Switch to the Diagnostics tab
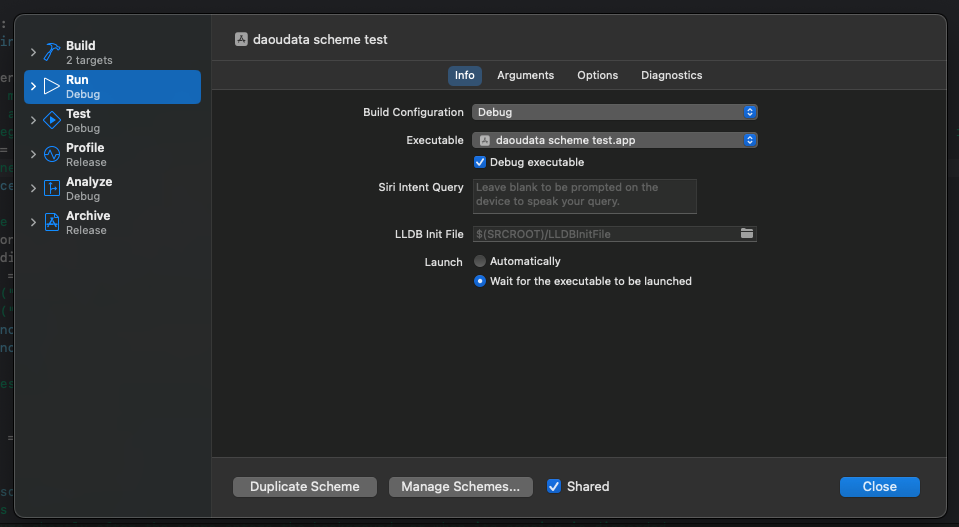The height and width of the screenshot is (527, 959). click(x=672, y=75)
